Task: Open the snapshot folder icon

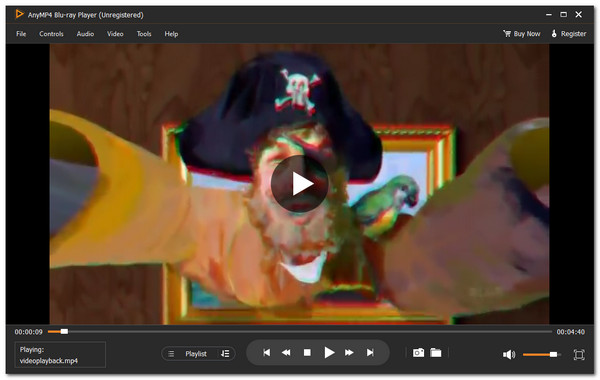Action: [x=435, y=352]
